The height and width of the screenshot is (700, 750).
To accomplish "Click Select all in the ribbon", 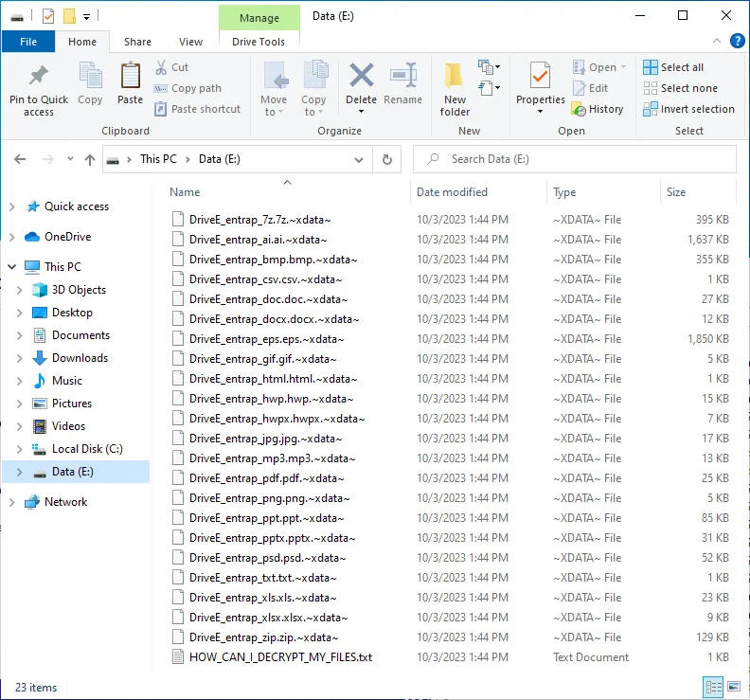I will coord(673,67).
